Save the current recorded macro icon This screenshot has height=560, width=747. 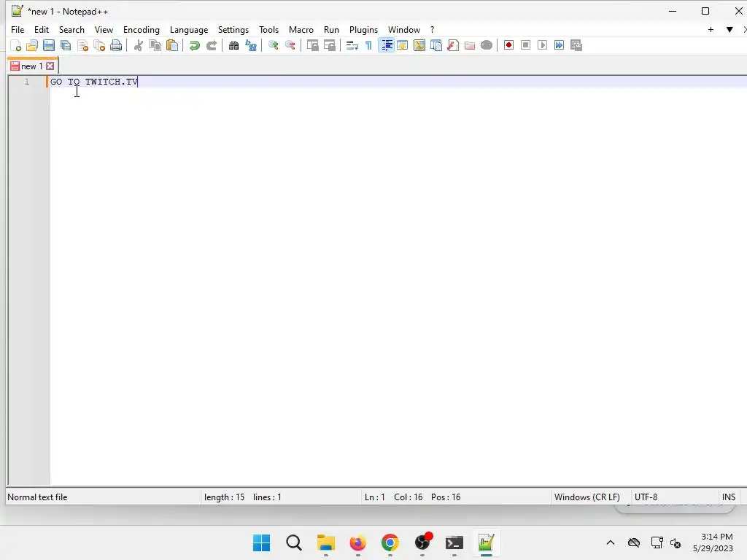576,45
